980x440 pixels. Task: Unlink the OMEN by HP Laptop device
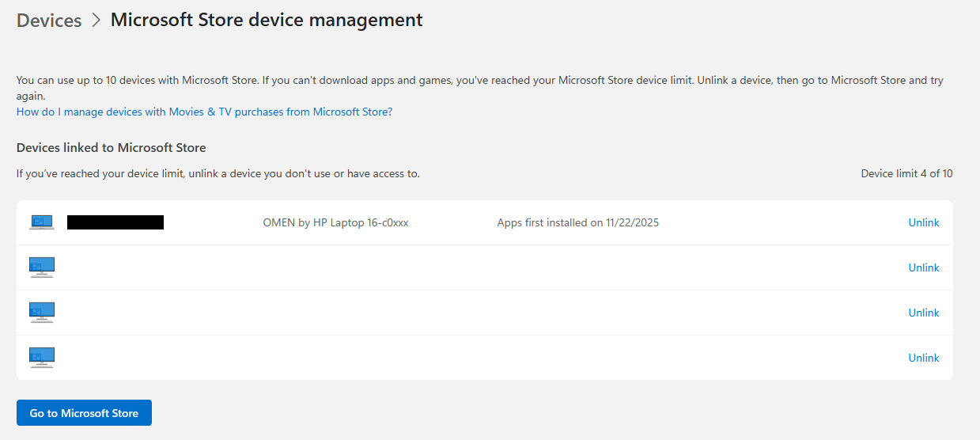click(923, 222)
